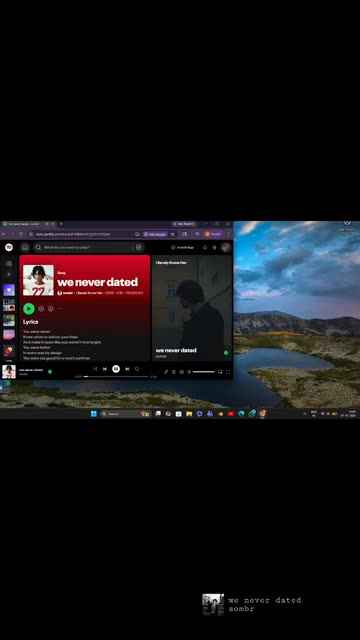Click the Spotify logo in top left

[9, 247]
